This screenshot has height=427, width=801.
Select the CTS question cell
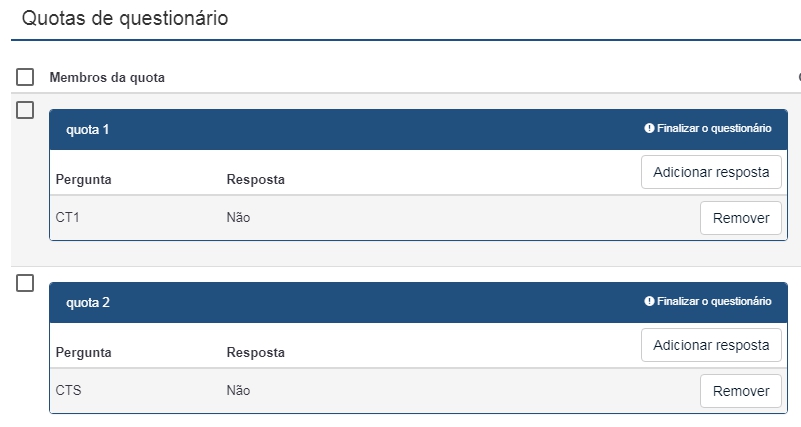click(x=68, y=391)
